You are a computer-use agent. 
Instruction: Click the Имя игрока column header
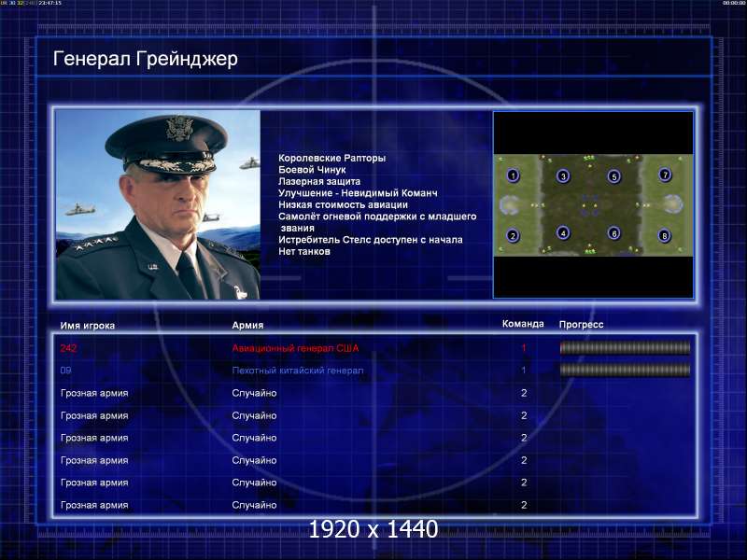pos(88,326)
